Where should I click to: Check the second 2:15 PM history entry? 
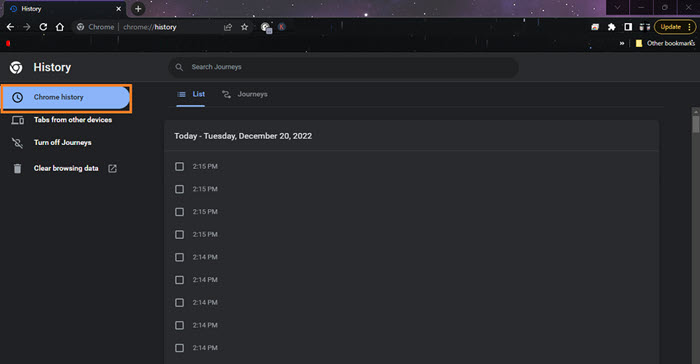(179, 189)
